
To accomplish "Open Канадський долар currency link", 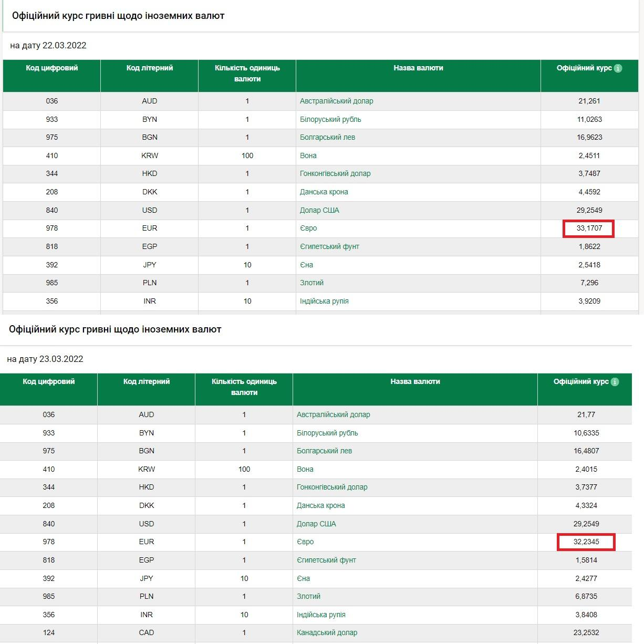I will tap(327, 632).
